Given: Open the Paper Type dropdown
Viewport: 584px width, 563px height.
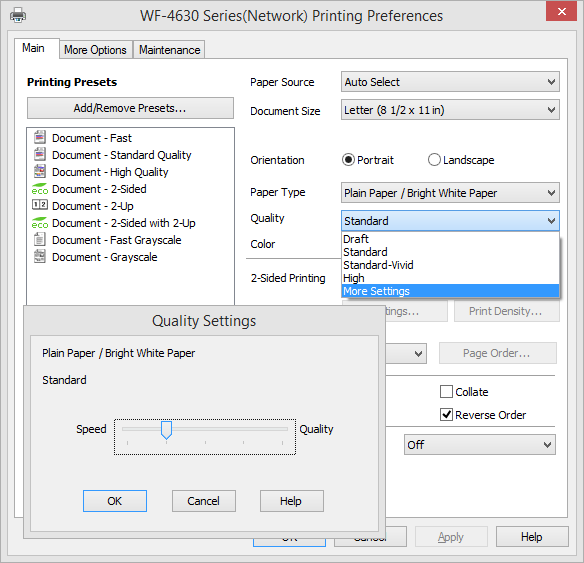Looking at the screenshot, I should pyautogui.click(x=450, y=193).
